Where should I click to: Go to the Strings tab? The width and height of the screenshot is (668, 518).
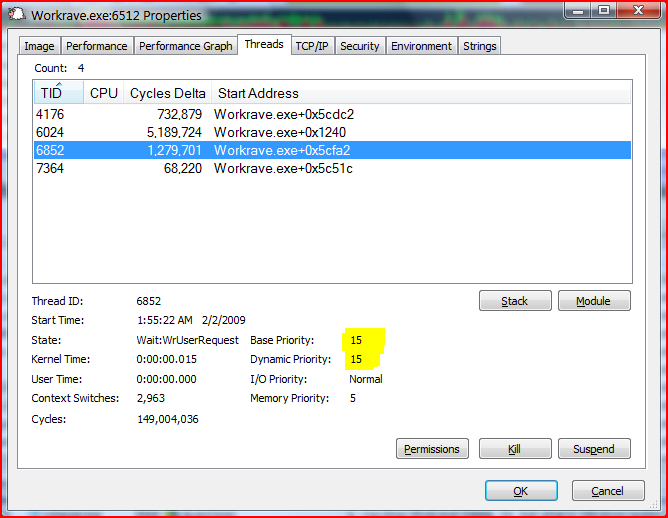[480, 46]
